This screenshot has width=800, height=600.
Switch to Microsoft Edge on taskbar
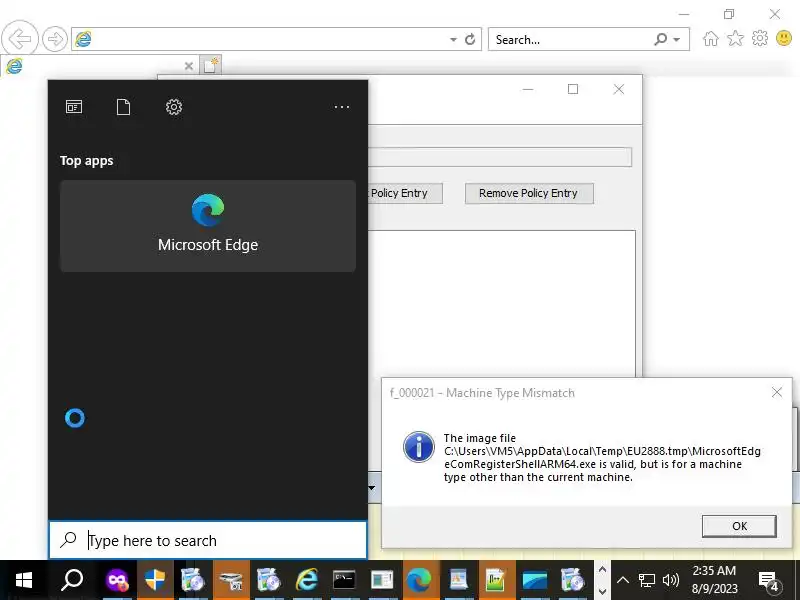(x=419, y=580)
